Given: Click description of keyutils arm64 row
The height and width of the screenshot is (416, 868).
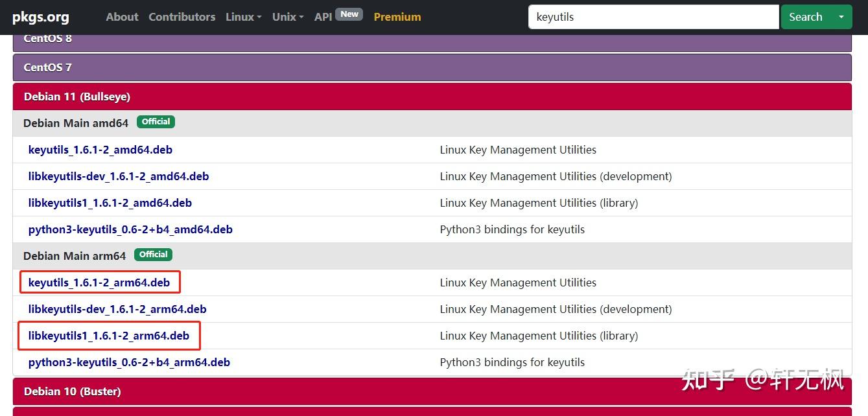Looking at the screenshot, I should [x=518, y=283].
